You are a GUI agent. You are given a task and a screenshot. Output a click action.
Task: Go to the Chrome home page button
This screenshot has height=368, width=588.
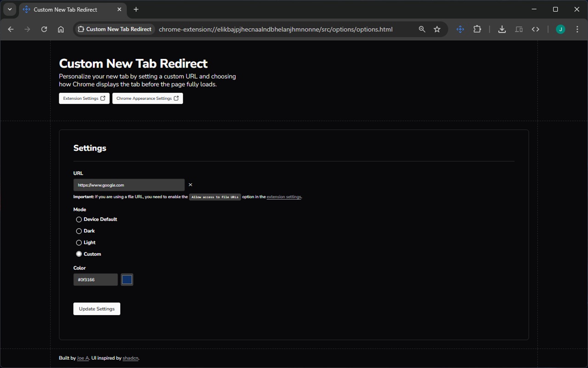61,29
